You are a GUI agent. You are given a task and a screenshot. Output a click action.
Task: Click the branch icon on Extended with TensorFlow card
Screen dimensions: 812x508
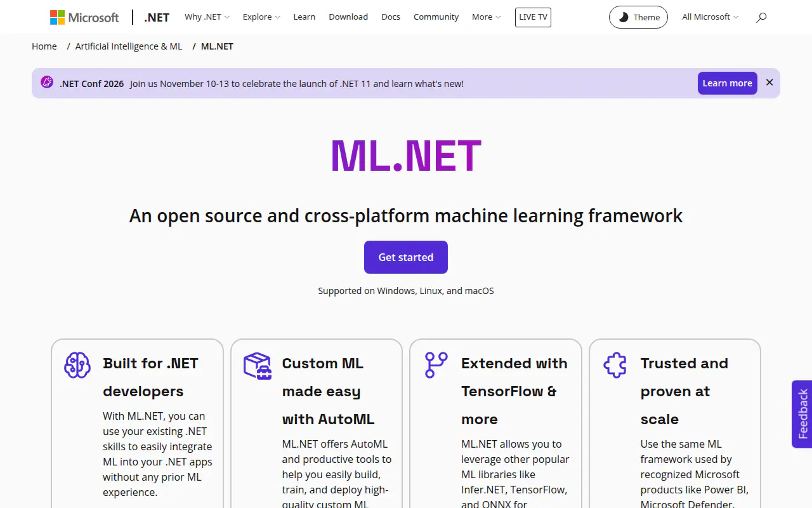click(x=436, y=365)
